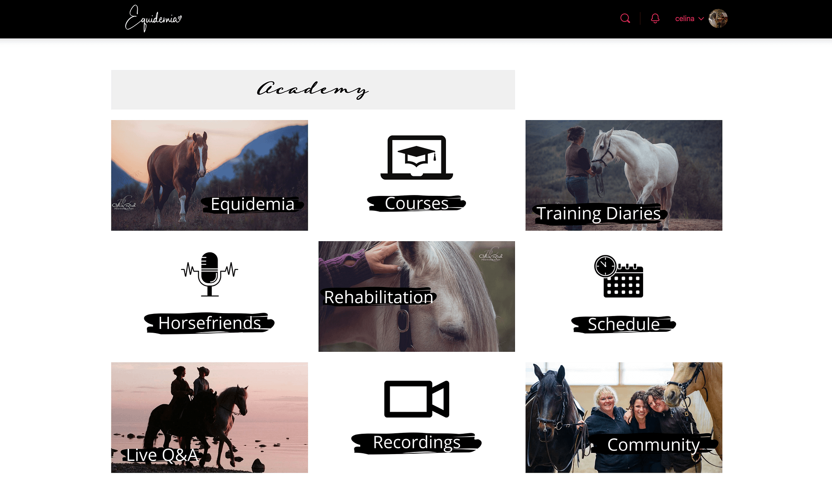Open the user profile avatar

click(x=718, y=19)
